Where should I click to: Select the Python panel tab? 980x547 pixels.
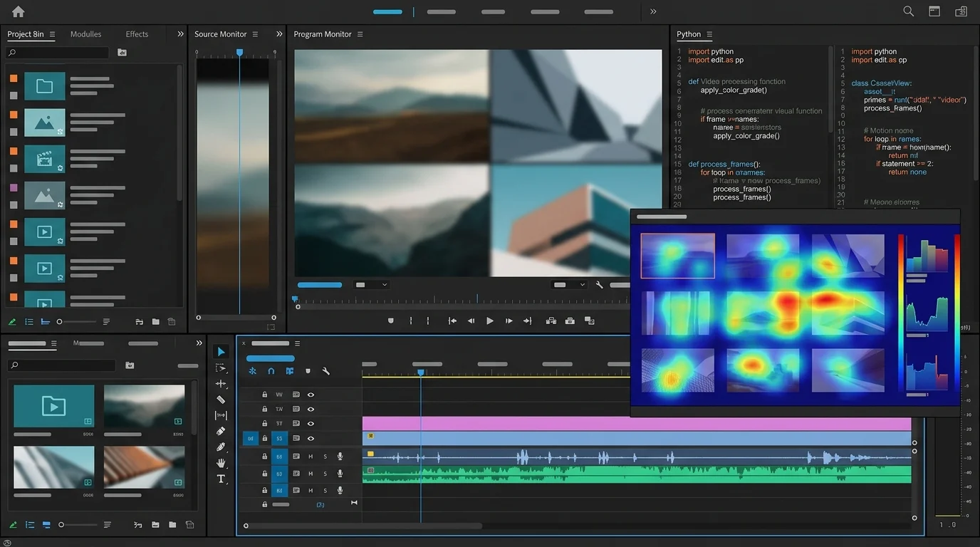tap(689, 34)
